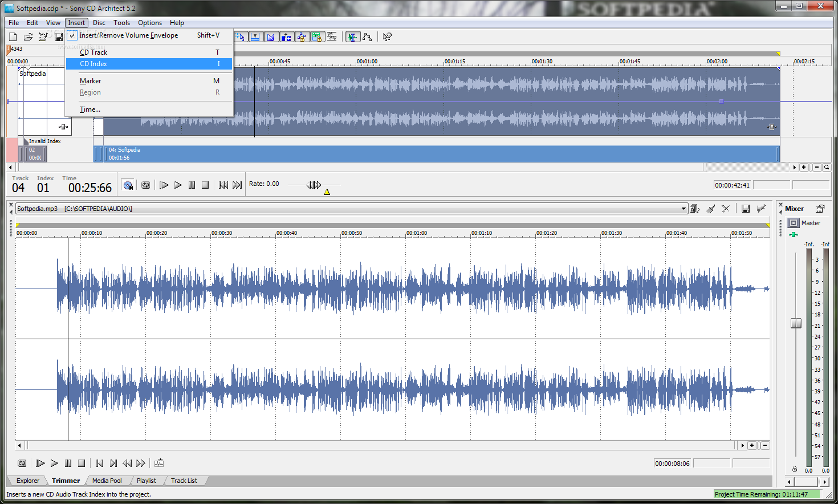Toggle Loop Playback in the Trimmer transport
Viewport: 838px width, 504px height.
(22, 464)
